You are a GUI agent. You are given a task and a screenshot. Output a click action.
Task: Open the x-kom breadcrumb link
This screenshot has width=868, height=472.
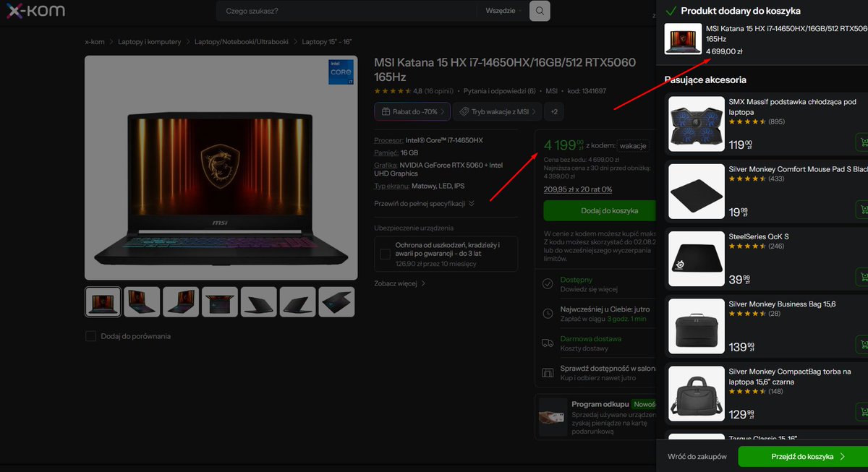click(95, 42)
